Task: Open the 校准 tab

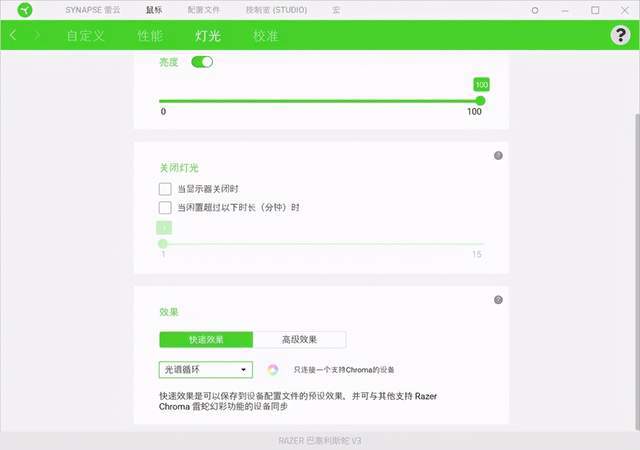Action: click(266, 36)
